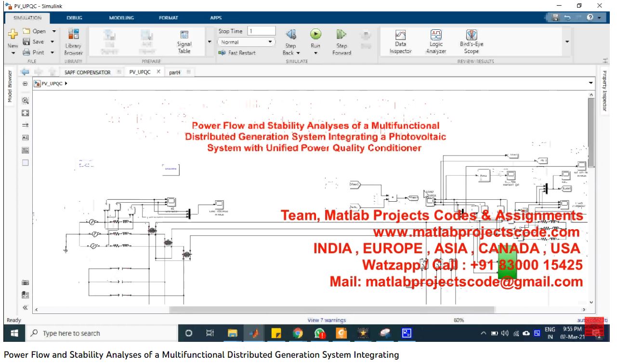This screenshot has height=364, width=617.
Task: Click the Print icon
Action: [27, 52]
